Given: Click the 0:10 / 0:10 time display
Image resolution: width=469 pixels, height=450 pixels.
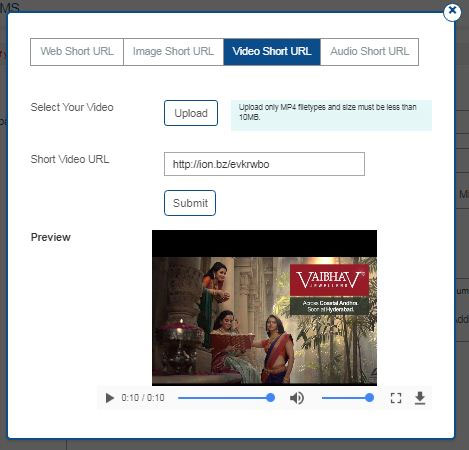Looking at the screenshot, I should (x=143, y=398).
